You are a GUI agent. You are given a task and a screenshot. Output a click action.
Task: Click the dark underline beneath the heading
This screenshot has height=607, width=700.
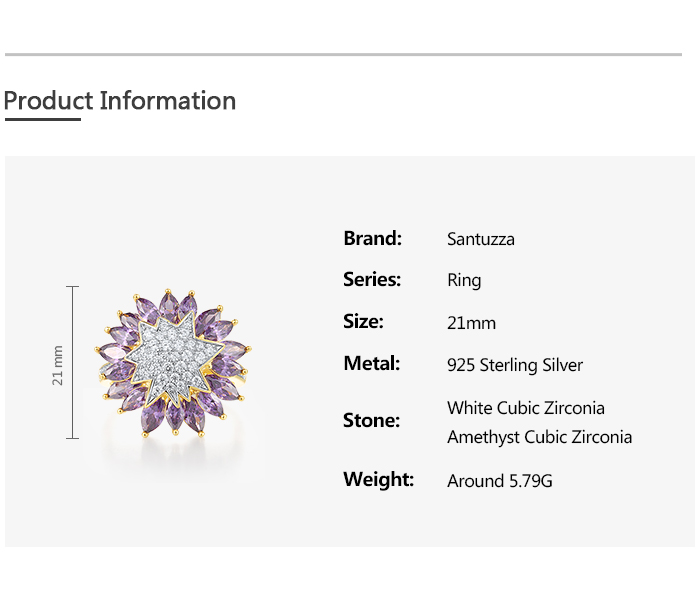click(x=42, y=120)
